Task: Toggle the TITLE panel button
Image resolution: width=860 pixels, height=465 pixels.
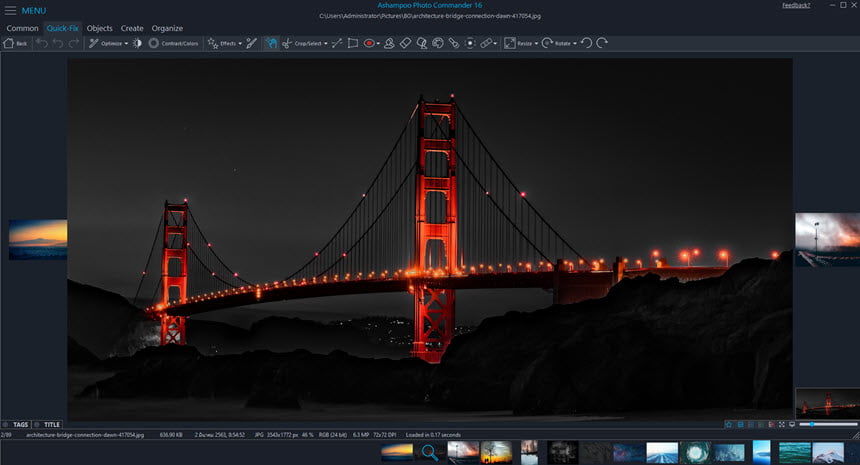Action: click(x=48, y=424)
